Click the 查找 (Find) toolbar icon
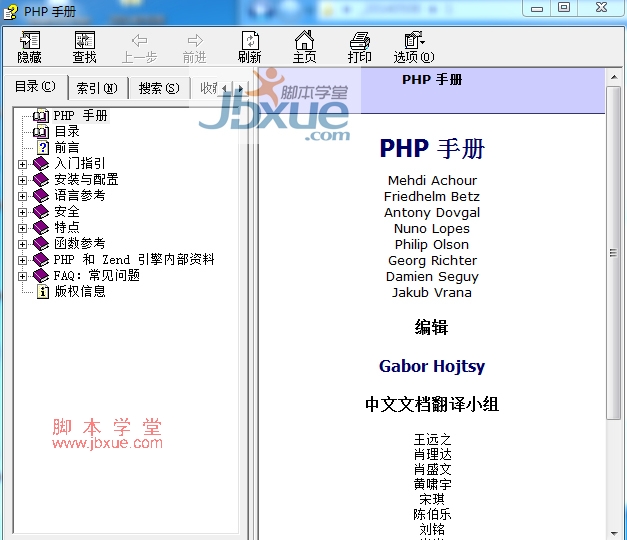This screenshot has width=627, height=540. click(84, 47)
